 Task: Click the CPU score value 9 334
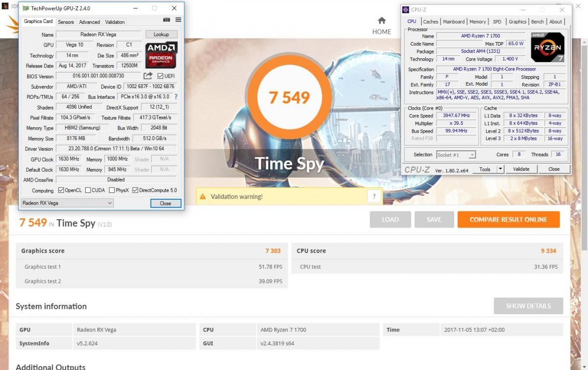tap(548, 251)
